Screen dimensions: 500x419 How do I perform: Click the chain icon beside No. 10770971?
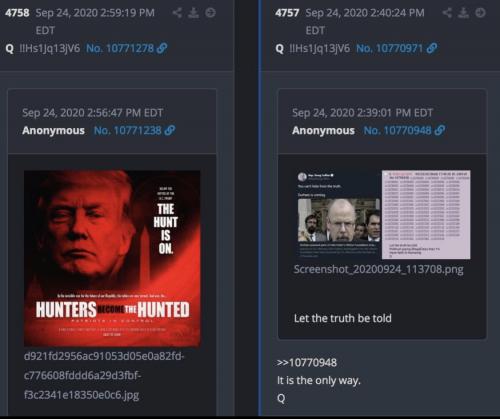coord(432,48)
